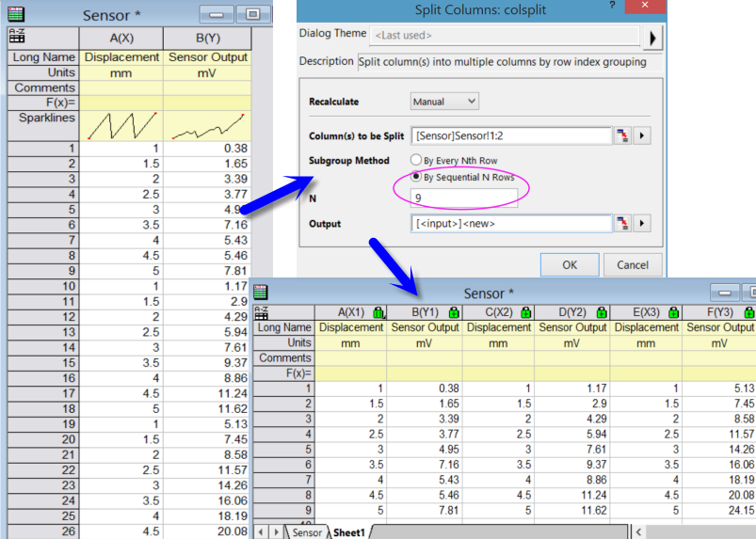Open the Recalculate Manual dropdown
The image size is (756, 539).
[x=444, y=102]
